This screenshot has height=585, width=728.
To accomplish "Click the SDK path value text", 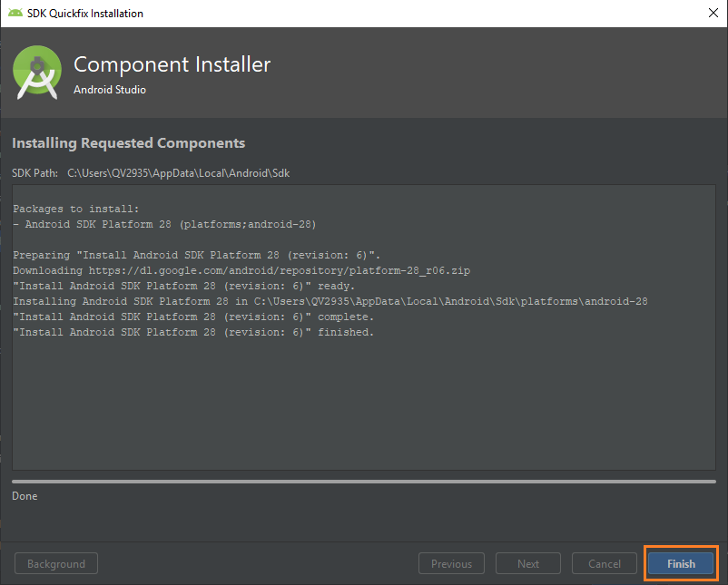I will point(179,172).
